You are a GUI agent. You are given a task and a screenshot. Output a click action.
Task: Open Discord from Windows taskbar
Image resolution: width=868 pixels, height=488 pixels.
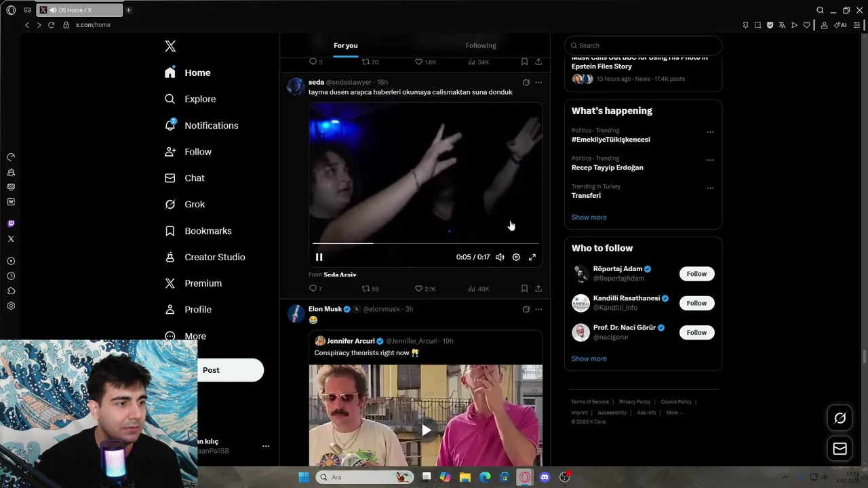pyautogui.click(x=545, y=477)
